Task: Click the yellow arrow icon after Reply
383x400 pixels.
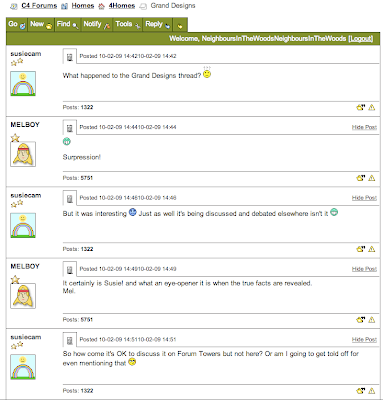Action: (180, 25)
